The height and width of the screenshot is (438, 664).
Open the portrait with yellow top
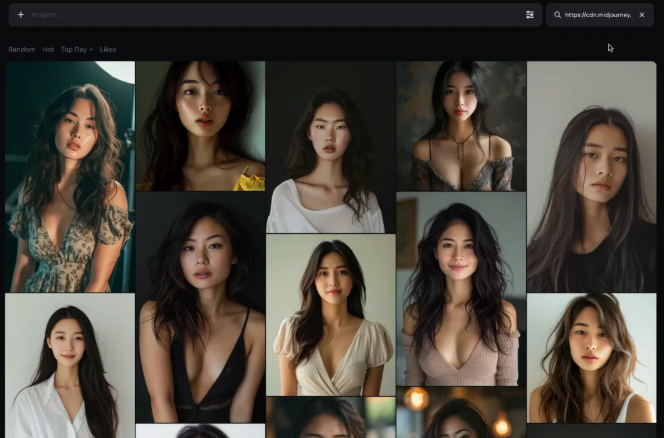point(200,126)
